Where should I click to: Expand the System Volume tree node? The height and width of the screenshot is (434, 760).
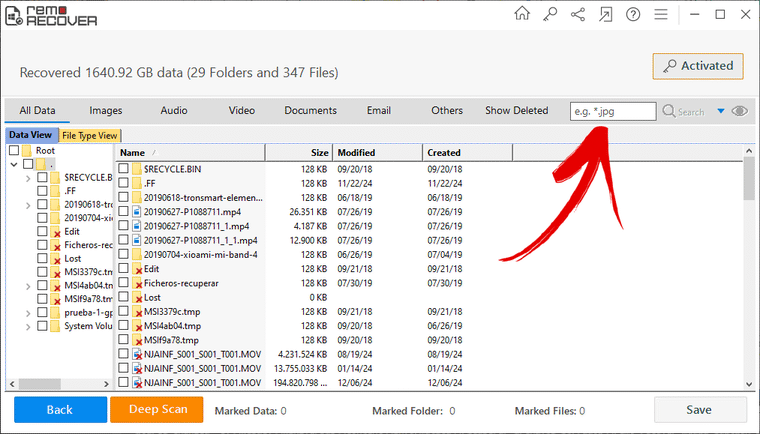(x=28, y=326)
